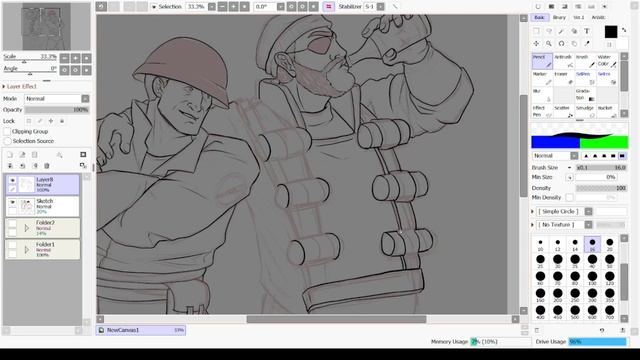Click Scale plus button in navigator
Image resolution: width=640 pixels, height=360 pixels.
point(76,58)
